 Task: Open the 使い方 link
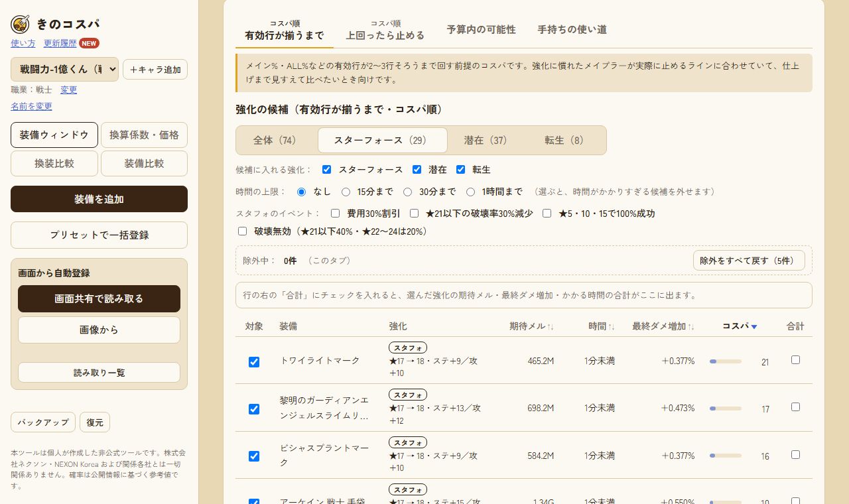coord(23,43)
